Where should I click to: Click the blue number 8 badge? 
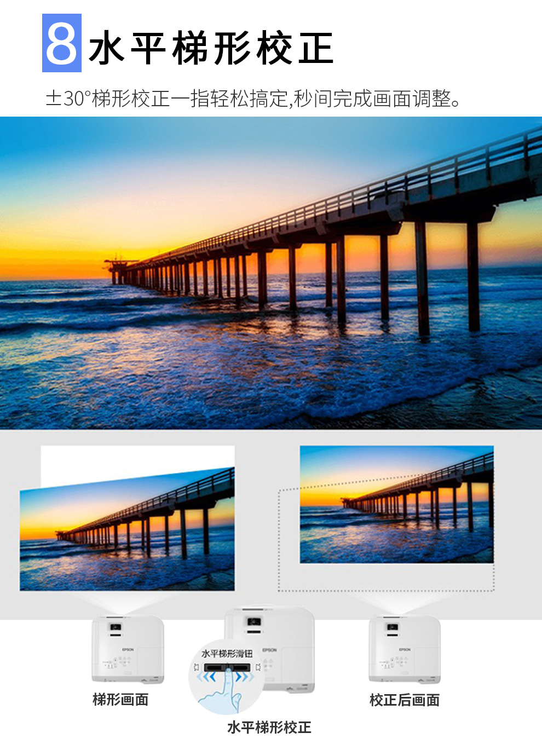[x=62, y=43]
